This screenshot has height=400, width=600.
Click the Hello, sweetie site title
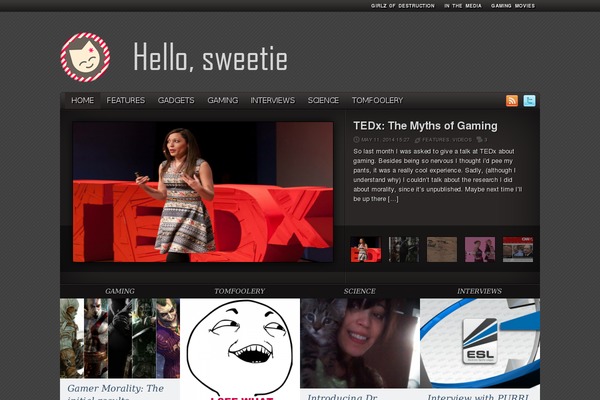[x=210, y=57]
